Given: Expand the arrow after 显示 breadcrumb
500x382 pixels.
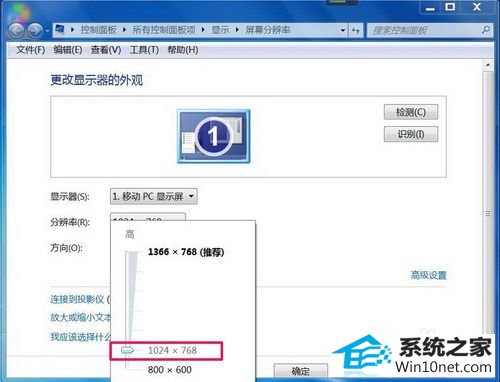Looking at the screenshot, I should pos(237,30).
